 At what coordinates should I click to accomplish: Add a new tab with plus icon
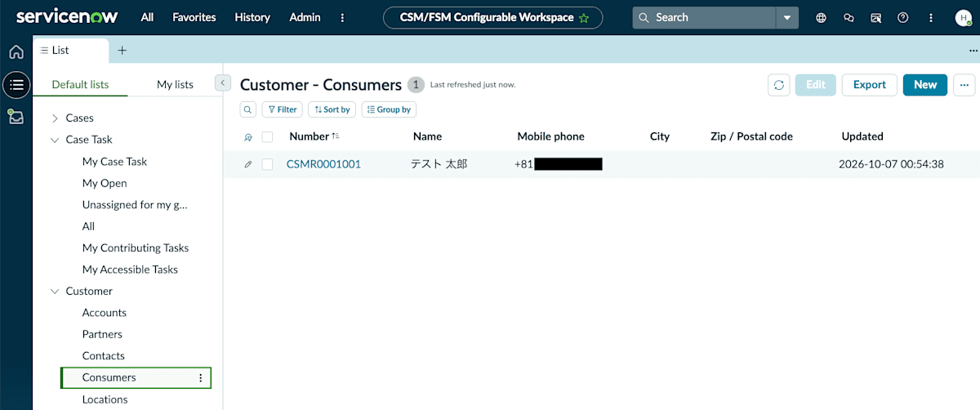122,50
